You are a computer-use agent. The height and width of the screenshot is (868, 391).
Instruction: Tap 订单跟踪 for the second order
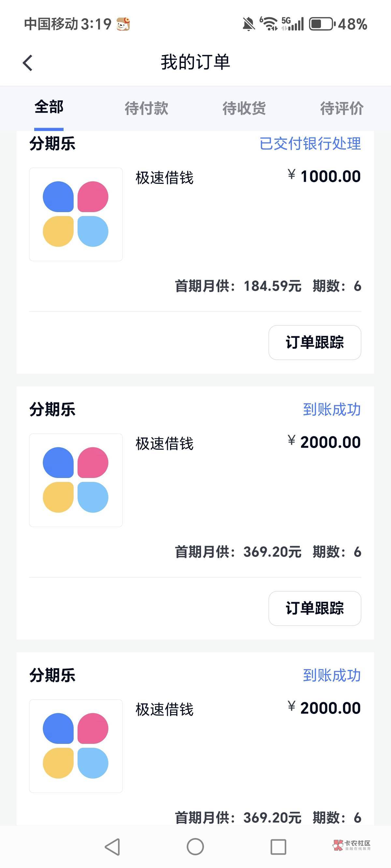pyautogui.click(x=314, y=608)
